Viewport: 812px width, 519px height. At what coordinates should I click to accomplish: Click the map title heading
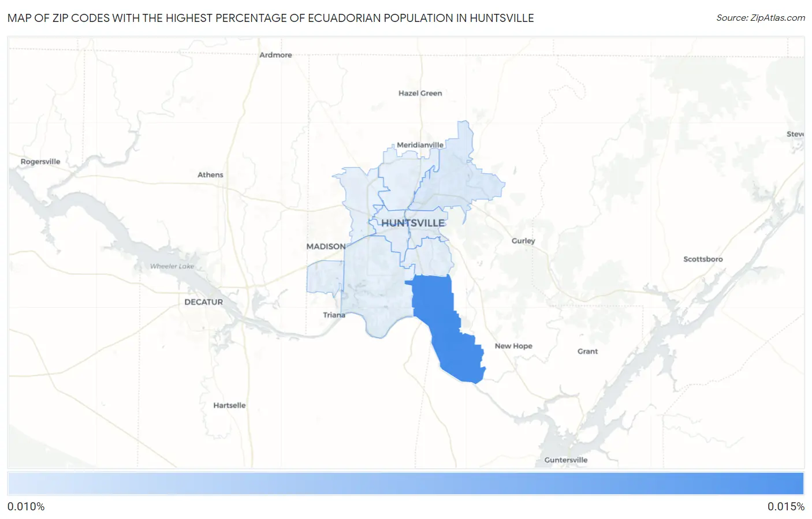(271, 18)
